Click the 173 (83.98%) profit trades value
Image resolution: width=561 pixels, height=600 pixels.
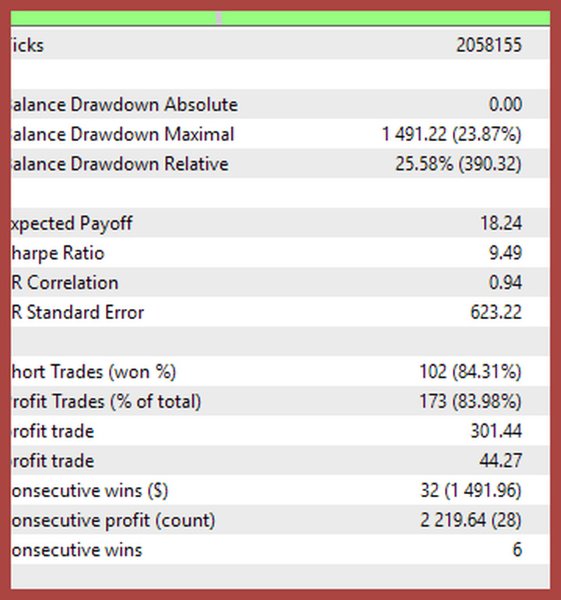point(470,401)
